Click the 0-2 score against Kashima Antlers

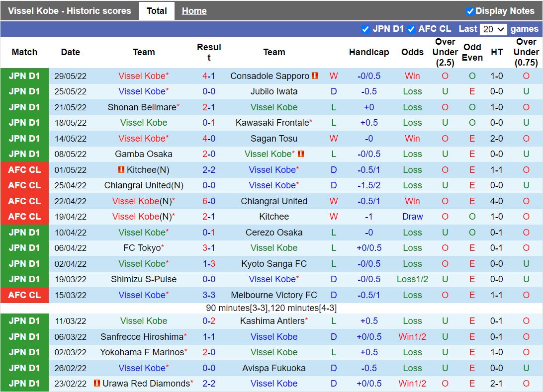[x=209, y=321]
